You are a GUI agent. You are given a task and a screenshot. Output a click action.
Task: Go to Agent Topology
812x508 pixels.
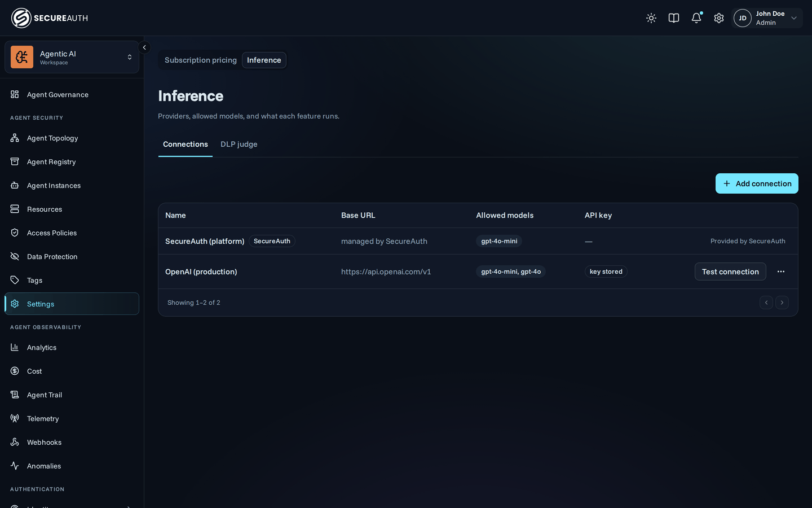coord(72,138)
